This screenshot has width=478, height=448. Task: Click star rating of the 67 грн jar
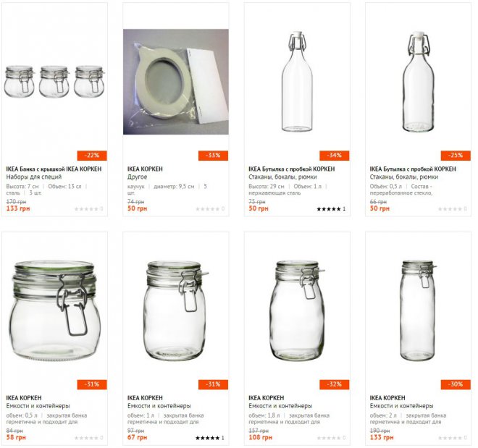point(209,438)
